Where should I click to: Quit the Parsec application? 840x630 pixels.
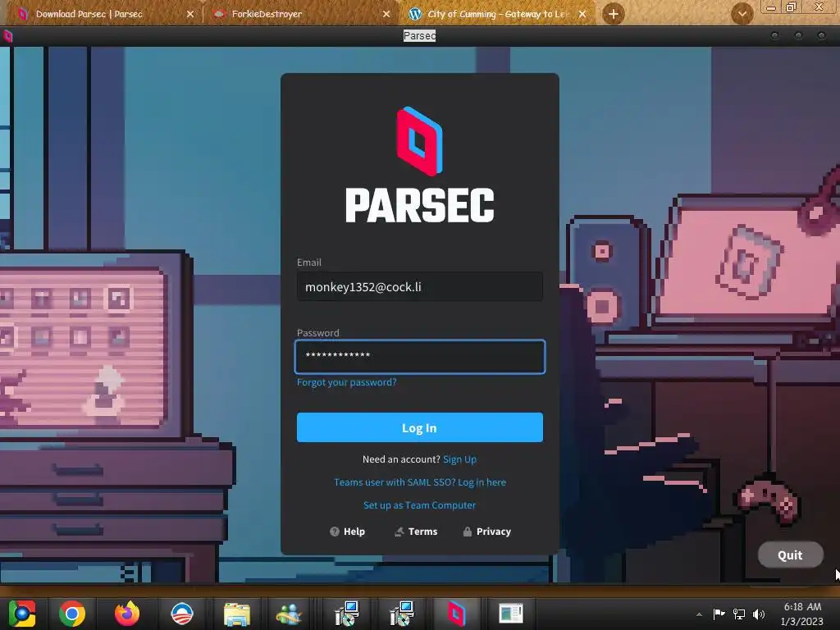(790, 555)
